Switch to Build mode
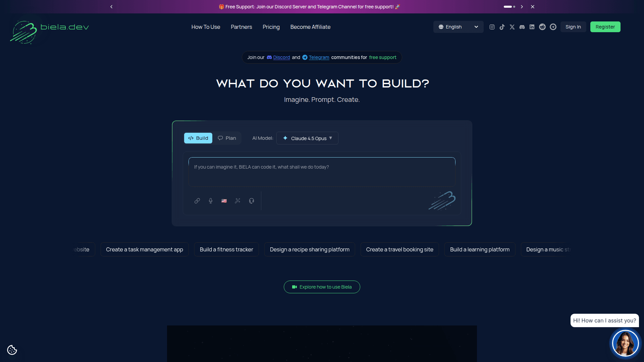644x362 pixels. (x=198, y=138)
